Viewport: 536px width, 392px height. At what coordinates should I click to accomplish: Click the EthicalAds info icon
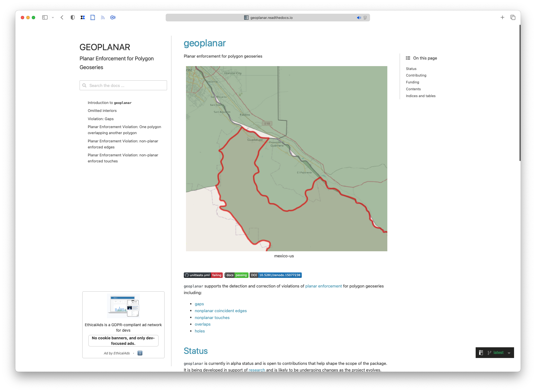coord(140,353)
